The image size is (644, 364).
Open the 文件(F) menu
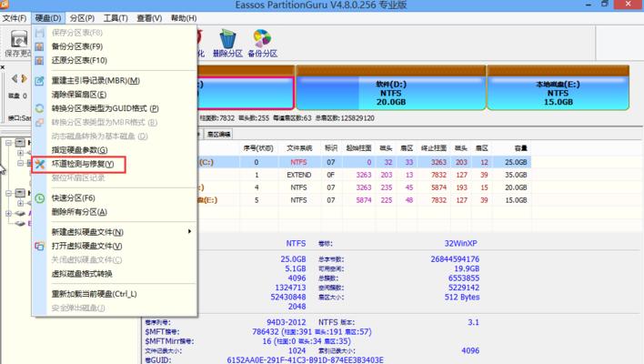15,18
